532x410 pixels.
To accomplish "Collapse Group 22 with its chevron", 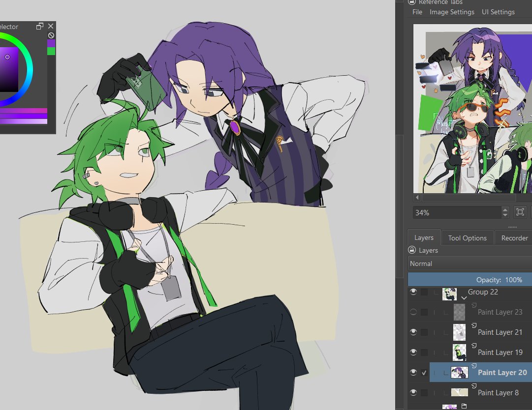I will pyautogui.click(x=464, y=298).
